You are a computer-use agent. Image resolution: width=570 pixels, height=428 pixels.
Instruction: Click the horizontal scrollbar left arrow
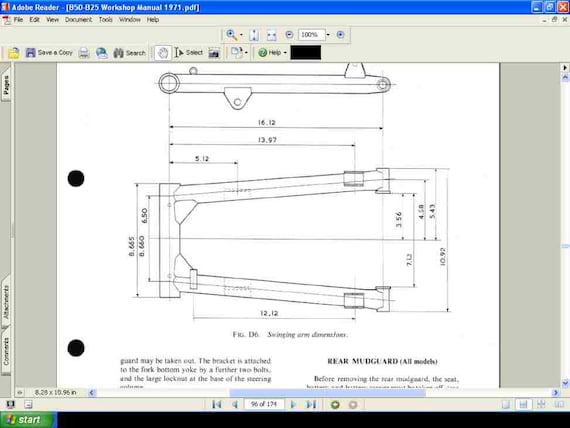tap(91, 393)
